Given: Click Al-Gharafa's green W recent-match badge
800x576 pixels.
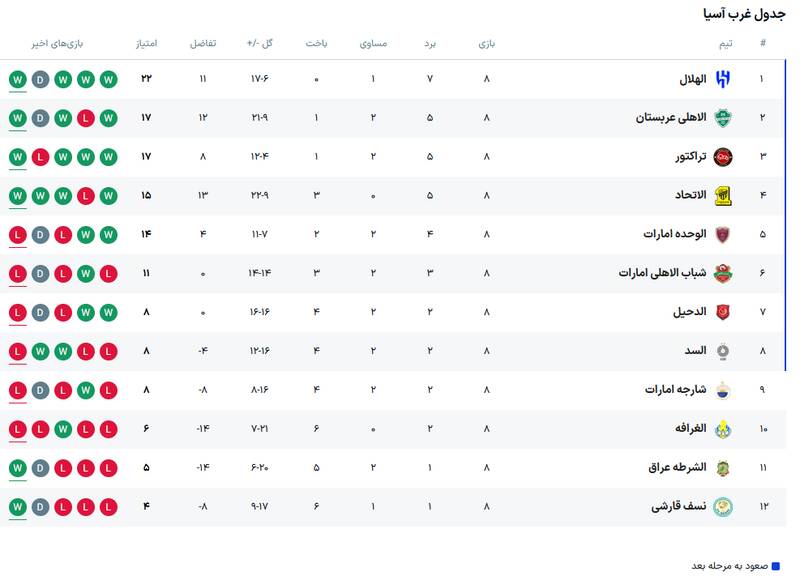Looking at the screenshot, I should coord(62,429).
